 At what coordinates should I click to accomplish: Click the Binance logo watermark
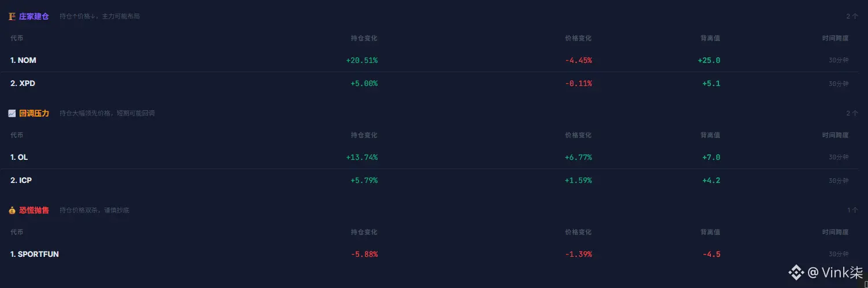click(797, 272)
